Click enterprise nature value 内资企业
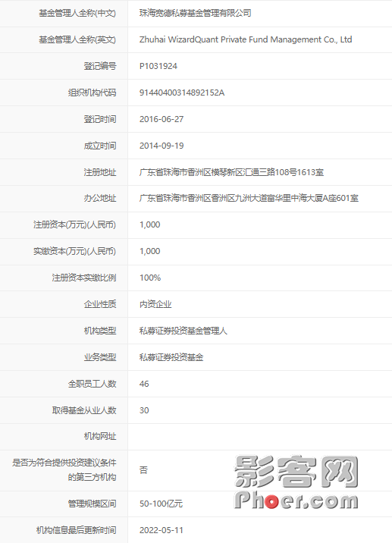The height and width of the screenshot is (543, 392). [155, 304]
